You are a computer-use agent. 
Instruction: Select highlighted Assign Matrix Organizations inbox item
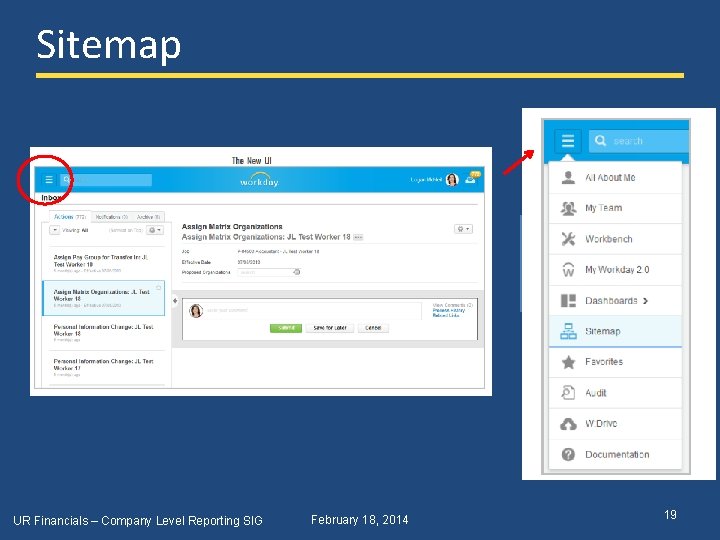[x=103, y=298]
